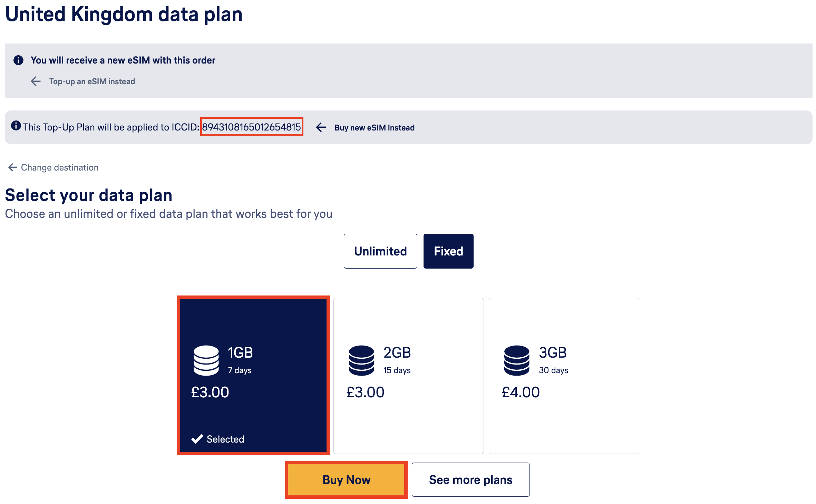
Task: Switch to Fixed data plans
Action: [x=448, y=251]
